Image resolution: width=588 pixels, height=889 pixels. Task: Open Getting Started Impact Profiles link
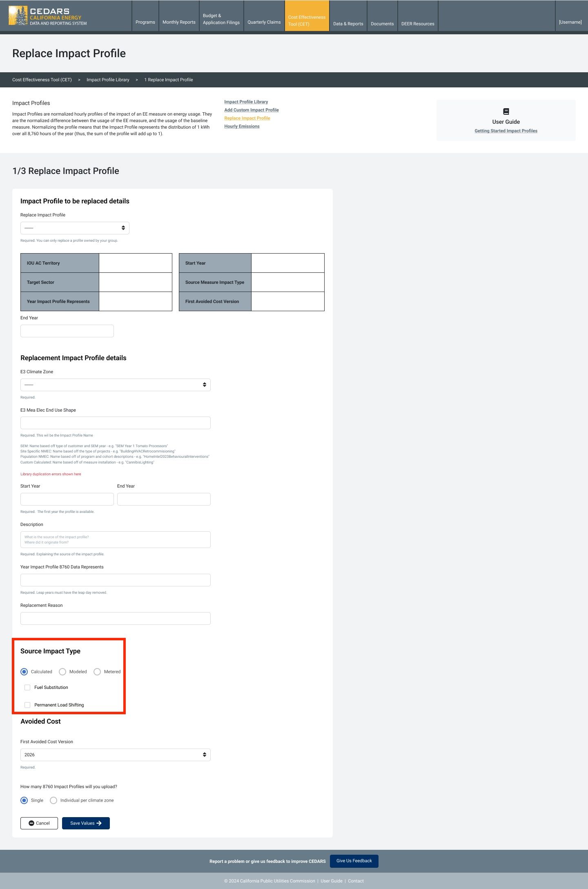click(506, 131)
